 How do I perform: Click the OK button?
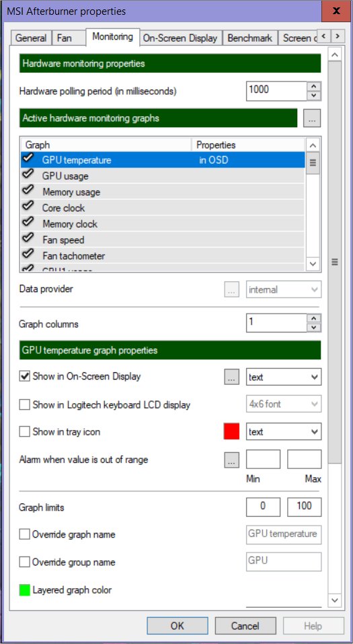[178, 626]
